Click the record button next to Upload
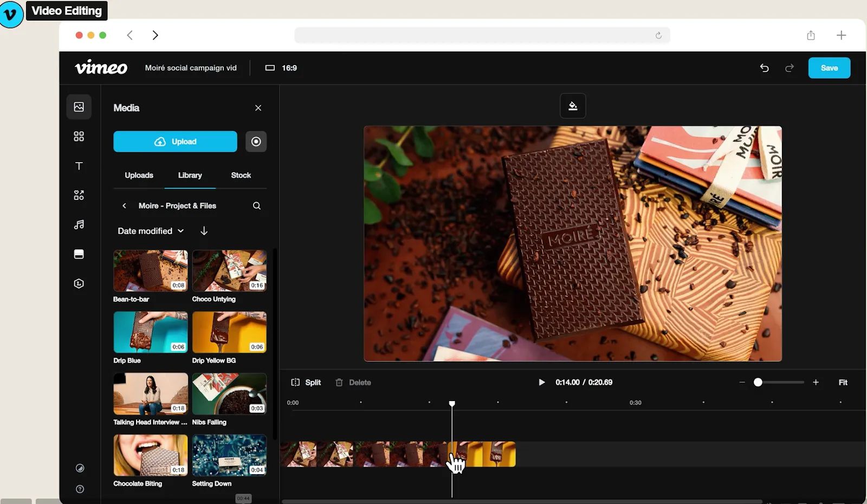Screen dimensions: 867x504 (256, 141)
